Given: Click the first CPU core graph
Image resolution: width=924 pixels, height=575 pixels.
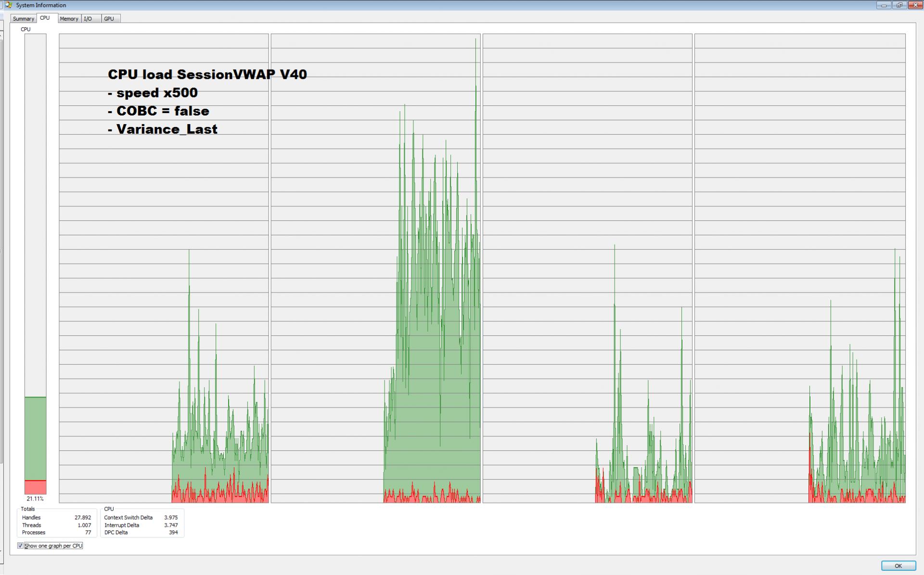Looking at the screenshot, I should coord(164,268).
